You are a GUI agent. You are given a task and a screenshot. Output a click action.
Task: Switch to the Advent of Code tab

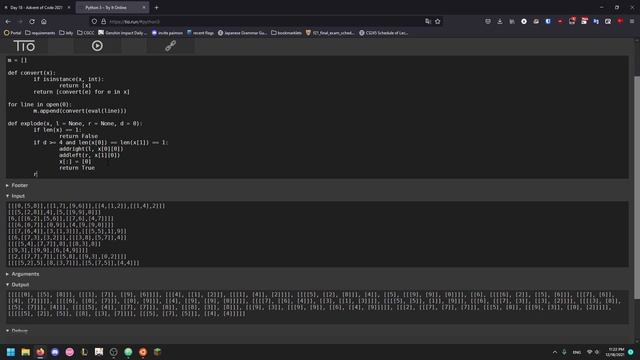click(x=37, y=7)
